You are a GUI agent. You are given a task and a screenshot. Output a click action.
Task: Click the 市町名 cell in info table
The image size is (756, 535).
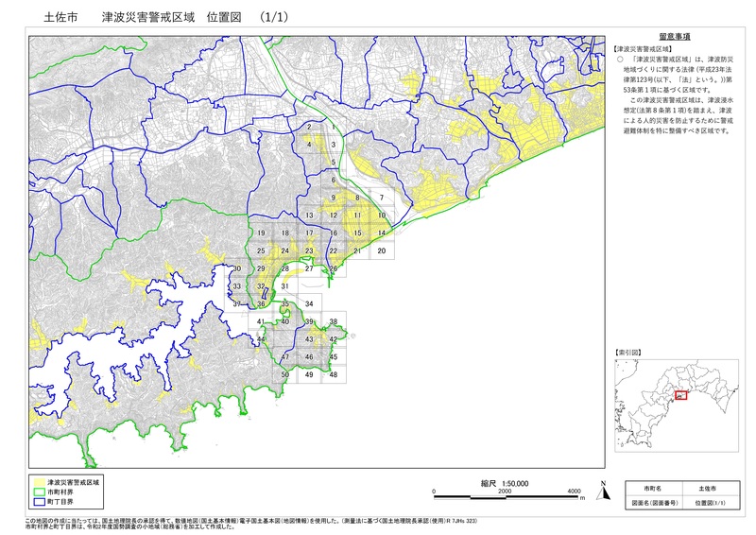point(652,488)
